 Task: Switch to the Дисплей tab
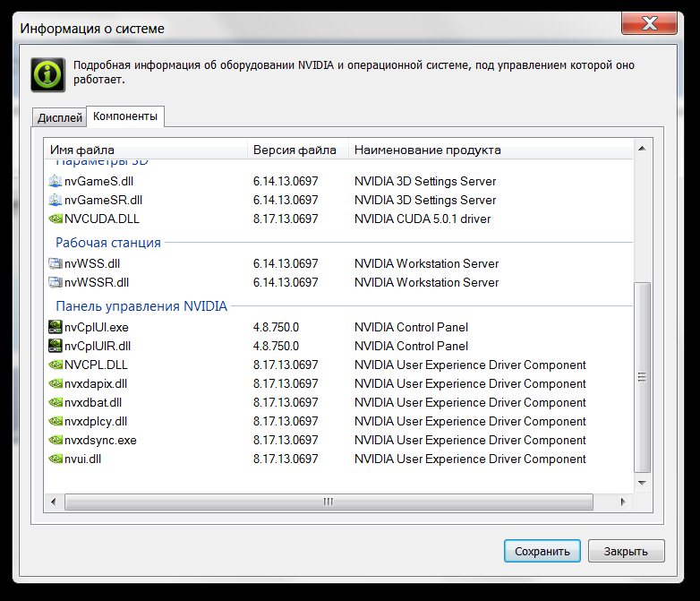tap(60, 118)
